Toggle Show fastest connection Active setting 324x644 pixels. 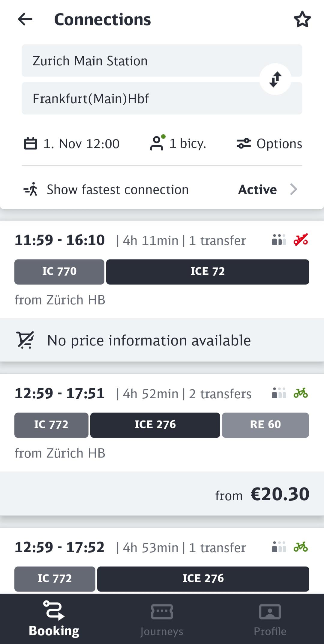pyautogui.click(x=162, y=190)
